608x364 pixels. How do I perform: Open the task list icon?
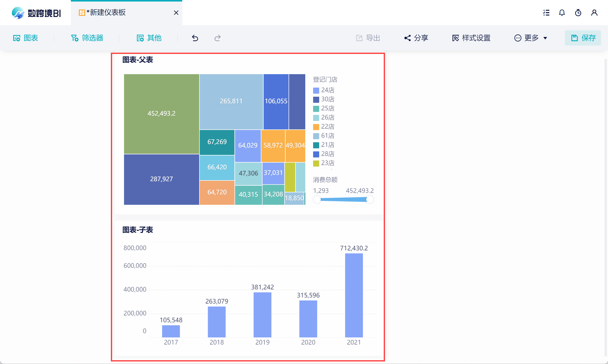tap(546, 13)
